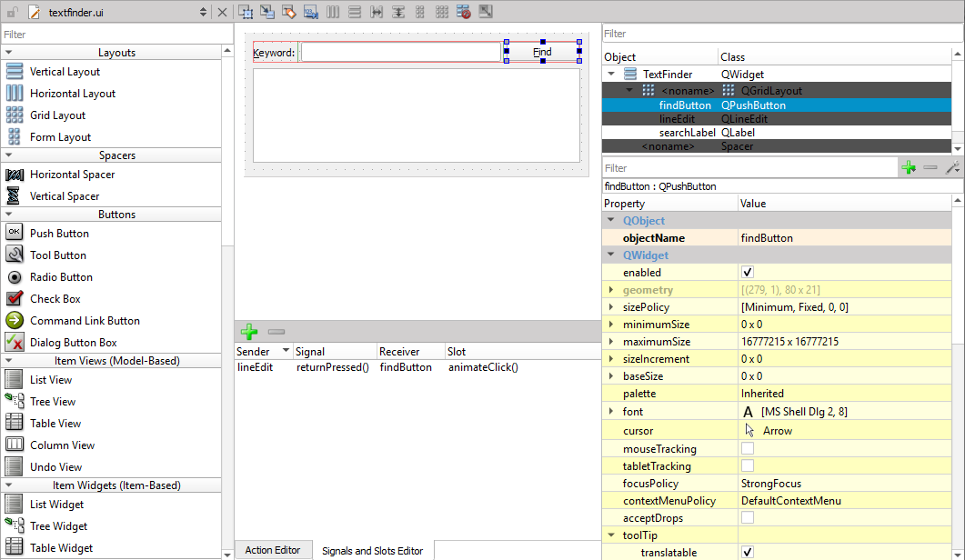
Task: Open Edit Tab Order mode
Action: click(311, 11)
